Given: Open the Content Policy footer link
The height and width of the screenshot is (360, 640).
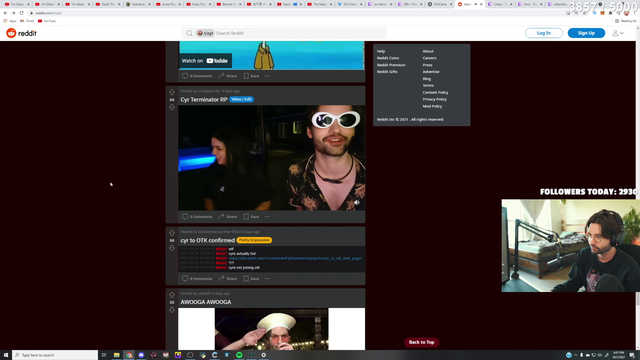Looking at the screenshot, I should pyautogui.click(x=435, y=93).
